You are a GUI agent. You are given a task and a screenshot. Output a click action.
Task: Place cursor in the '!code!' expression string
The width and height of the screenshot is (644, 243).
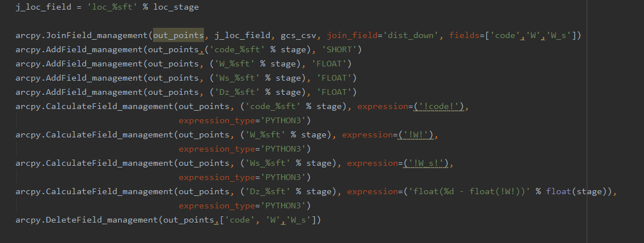439,107
